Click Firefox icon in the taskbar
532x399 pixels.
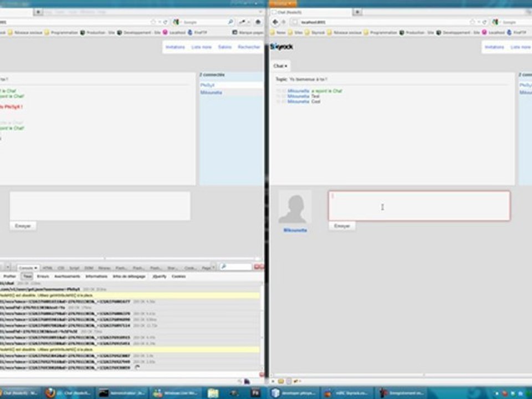coord(50,393)
